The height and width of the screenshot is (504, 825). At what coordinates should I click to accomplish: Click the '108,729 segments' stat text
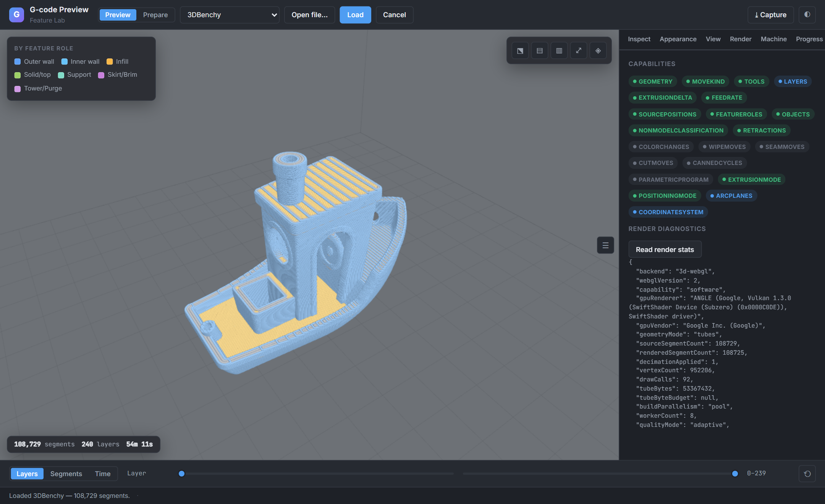tap(44, 444)
